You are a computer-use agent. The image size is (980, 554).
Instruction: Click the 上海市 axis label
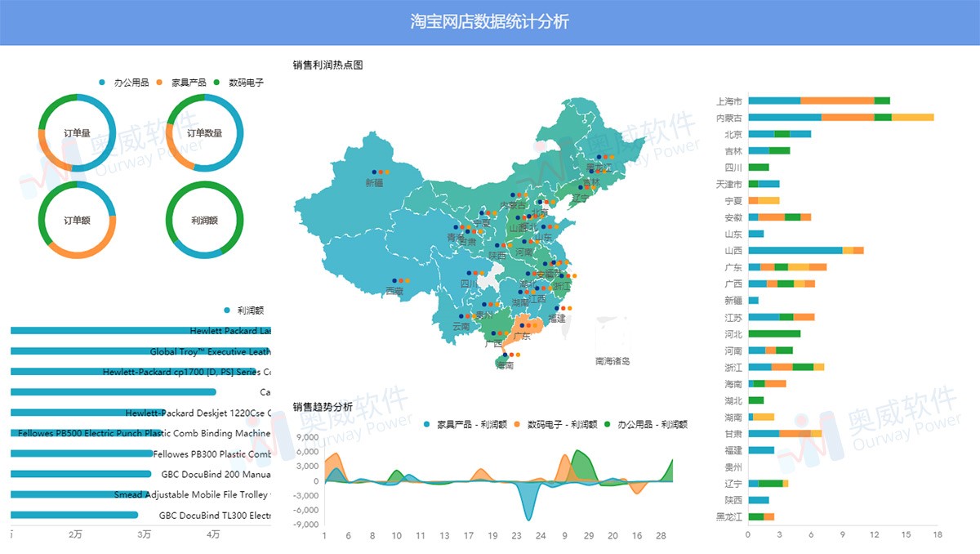[x=730, y=100]
